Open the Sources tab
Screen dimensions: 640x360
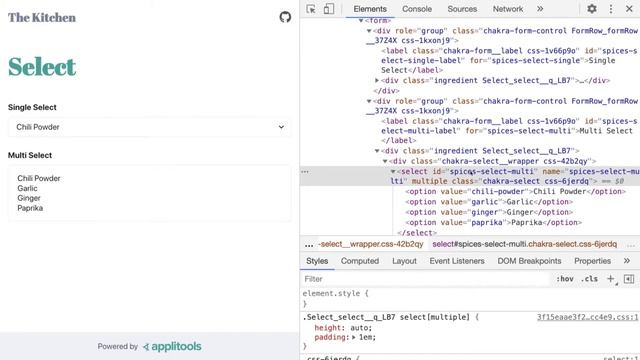(x=462, y=9)
